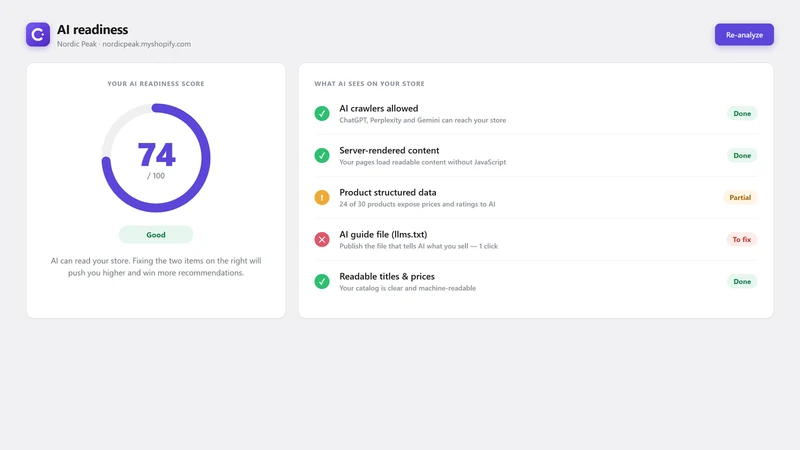Click green check icon for AI crawlers allowed
Viewport: 800px width, 450px height.
[321, 113]
